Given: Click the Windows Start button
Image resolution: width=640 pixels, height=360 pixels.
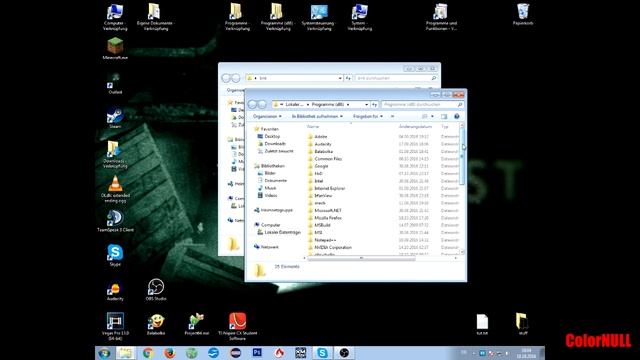Looking at the screenshot, I should 104,353.
